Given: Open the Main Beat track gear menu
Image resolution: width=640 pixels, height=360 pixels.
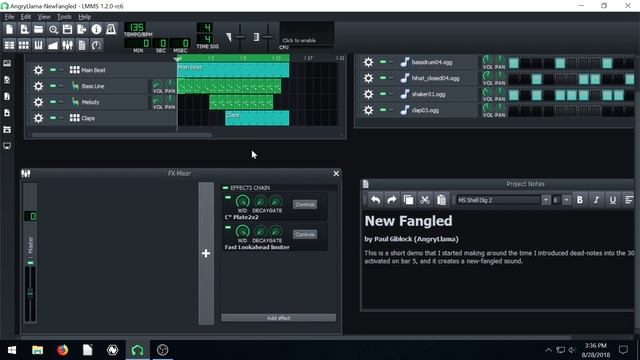Looking at the screenshot, I should [38, 70].
